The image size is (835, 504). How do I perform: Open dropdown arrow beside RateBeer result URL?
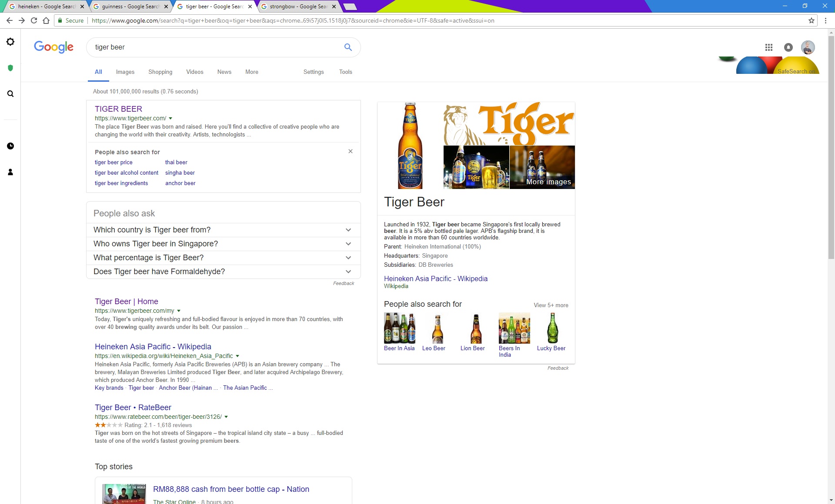(226, 417)
